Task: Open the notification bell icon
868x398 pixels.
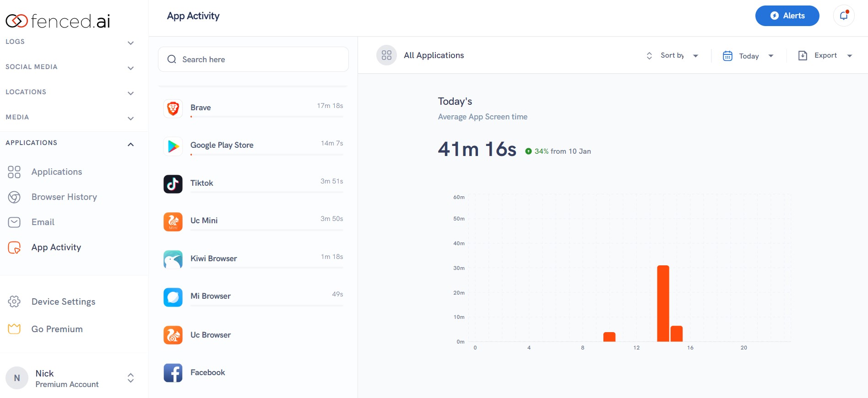Action: 844,16
